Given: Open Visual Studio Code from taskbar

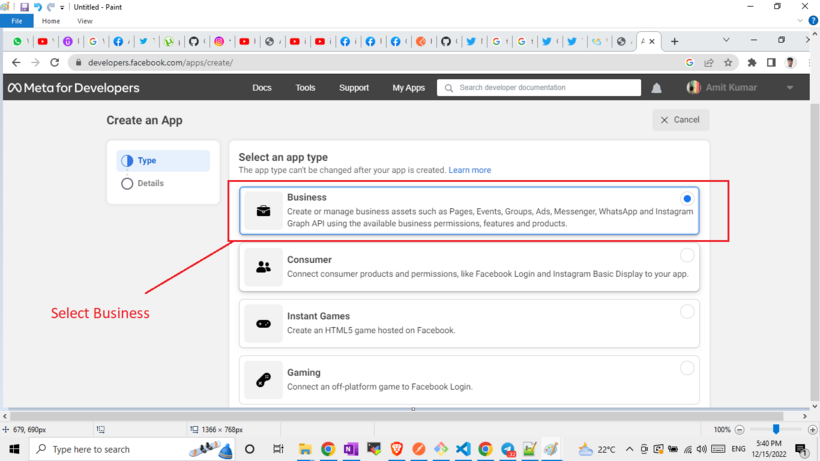Looking at the screenshot, I should (463, 450).
